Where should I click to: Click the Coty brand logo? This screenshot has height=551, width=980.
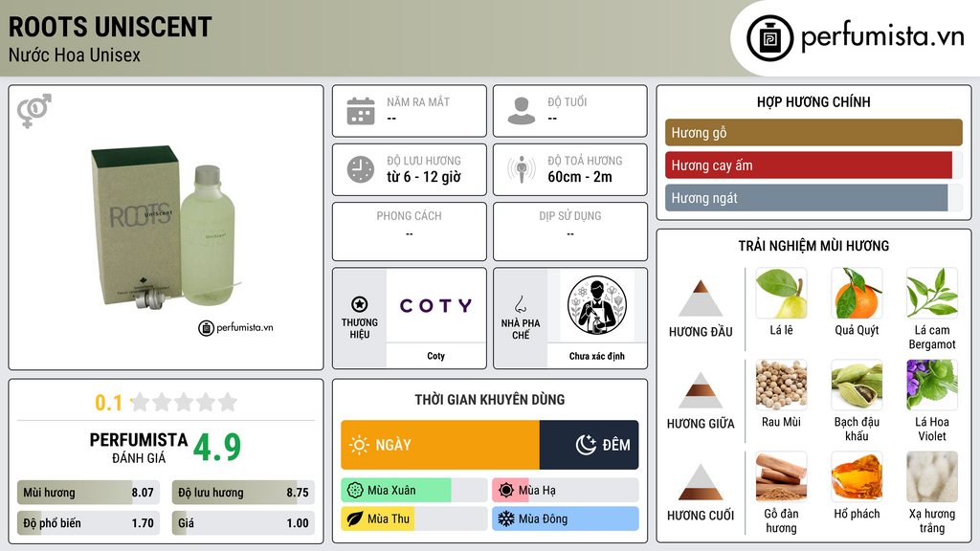pyautogui.click(x=436, y=305)
